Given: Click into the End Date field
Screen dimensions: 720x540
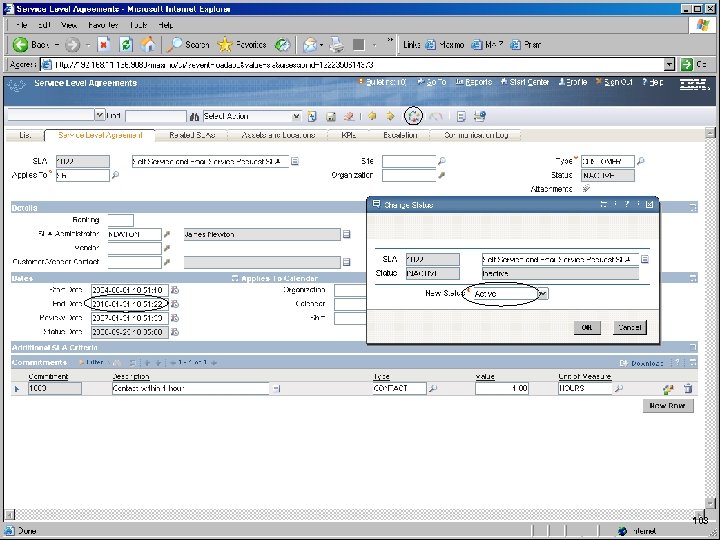Looking at the screenshot, I should [130, 304].
